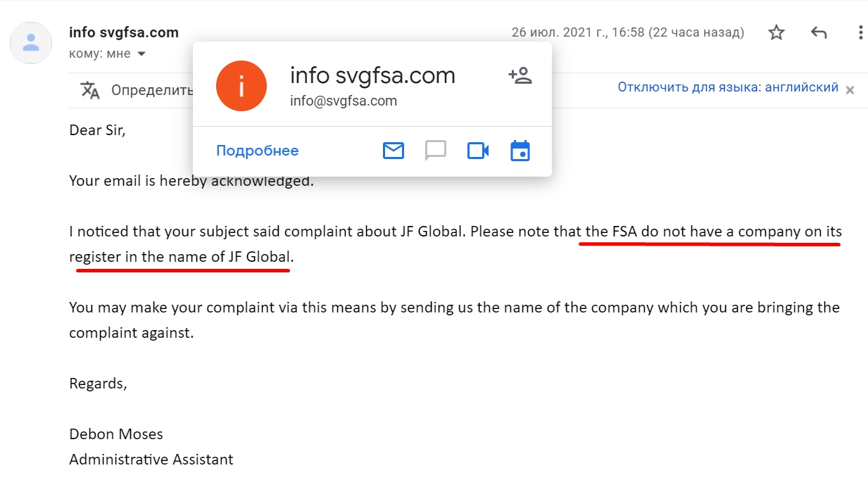Open the 'Подробнее' link in contact card
Viewport: 868px width, 480px height.
258,151
